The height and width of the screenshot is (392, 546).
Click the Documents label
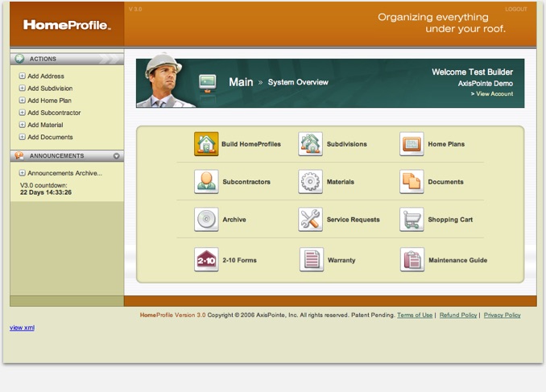click(445, 182)
